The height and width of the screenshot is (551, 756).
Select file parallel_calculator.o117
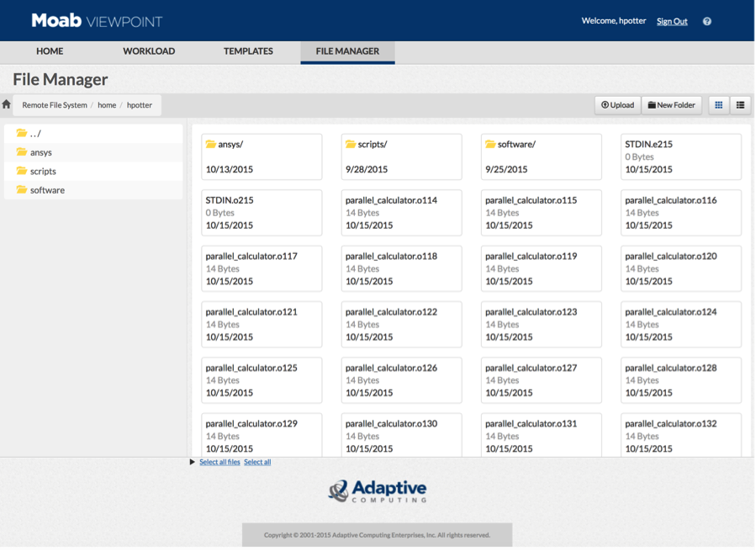coord(262,268)
